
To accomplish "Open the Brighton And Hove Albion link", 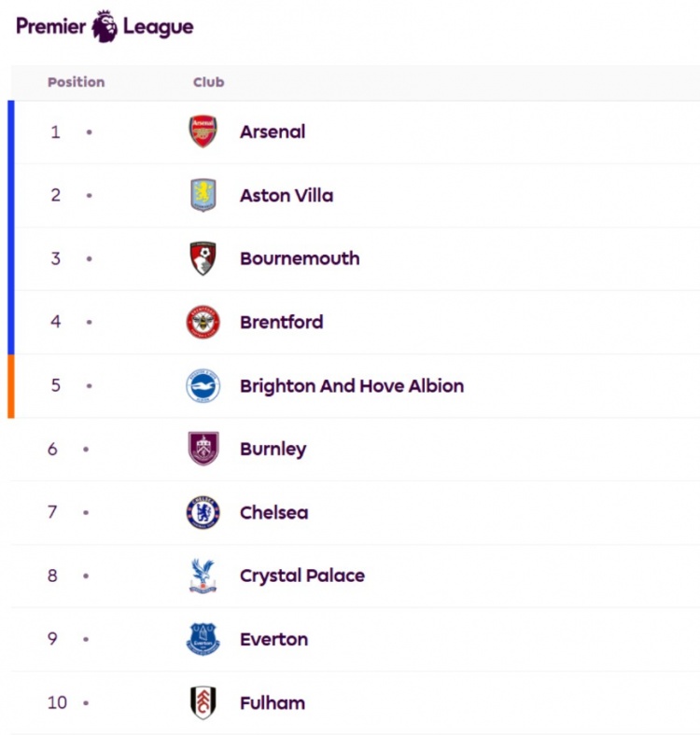I will point(352,386).
